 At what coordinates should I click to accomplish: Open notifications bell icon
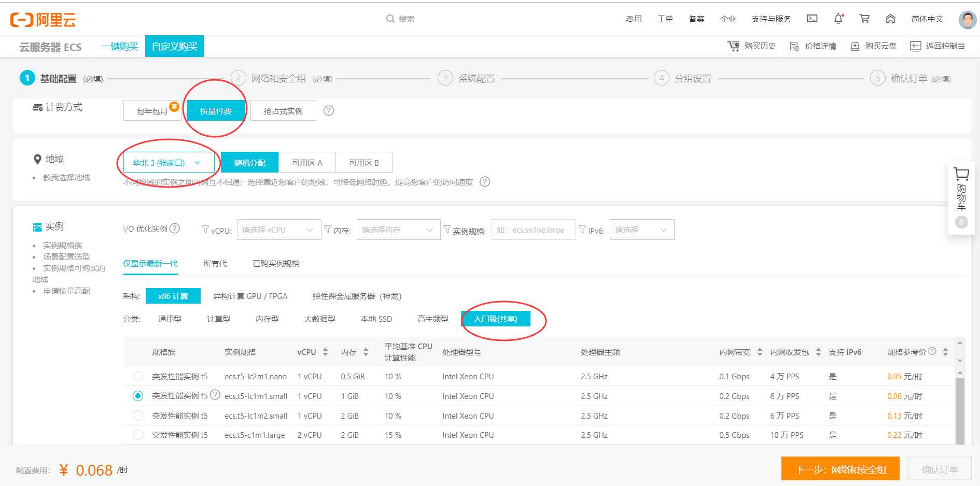click(838, 19)
